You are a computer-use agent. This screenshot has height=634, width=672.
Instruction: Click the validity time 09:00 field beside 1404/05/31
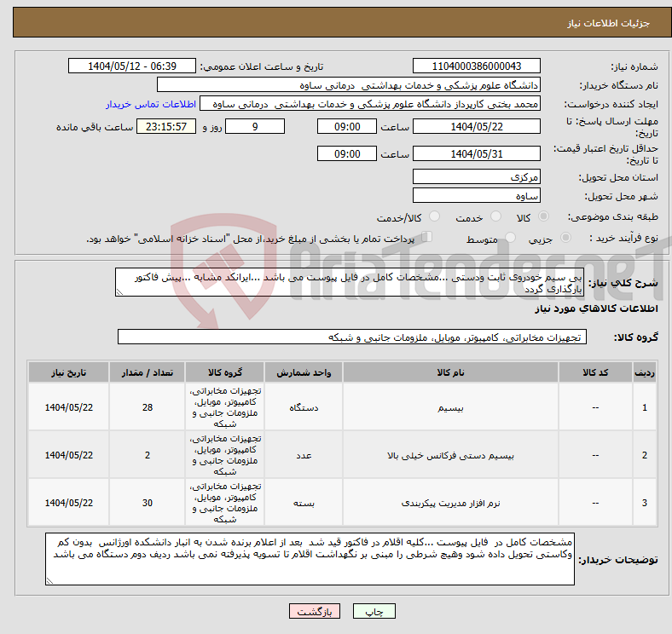tap(347, 153)
